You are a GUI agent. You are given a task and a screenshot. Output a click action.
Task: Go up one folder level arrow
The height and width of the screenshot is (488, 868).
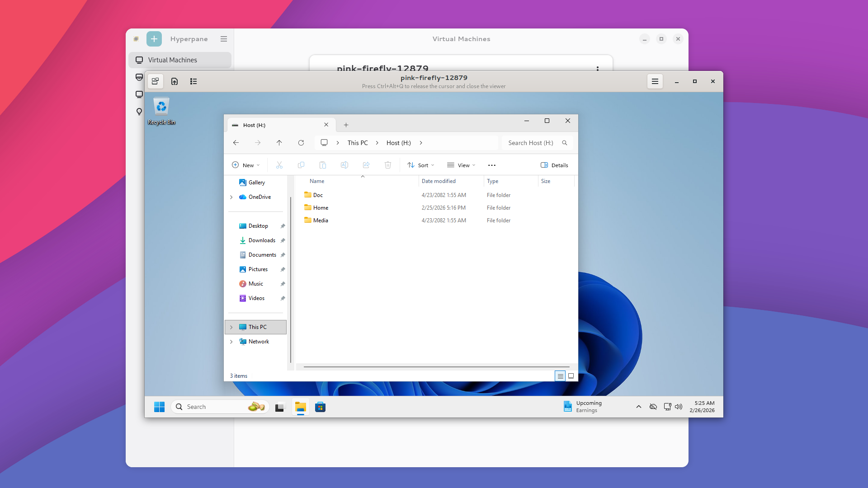(279, 143)
